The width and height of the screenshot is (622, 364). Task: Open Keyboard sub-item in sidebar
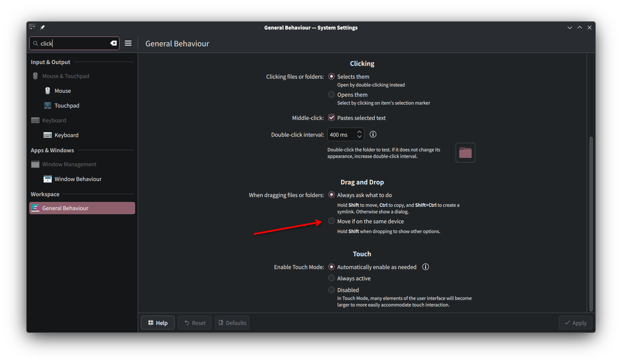pos(82,135)
